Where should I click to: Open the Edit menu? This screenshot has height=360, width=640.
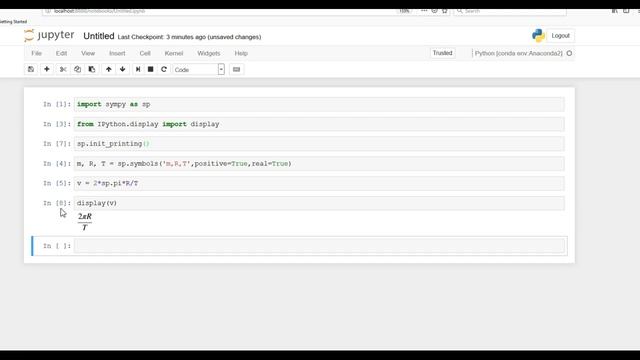click(61, 53)
